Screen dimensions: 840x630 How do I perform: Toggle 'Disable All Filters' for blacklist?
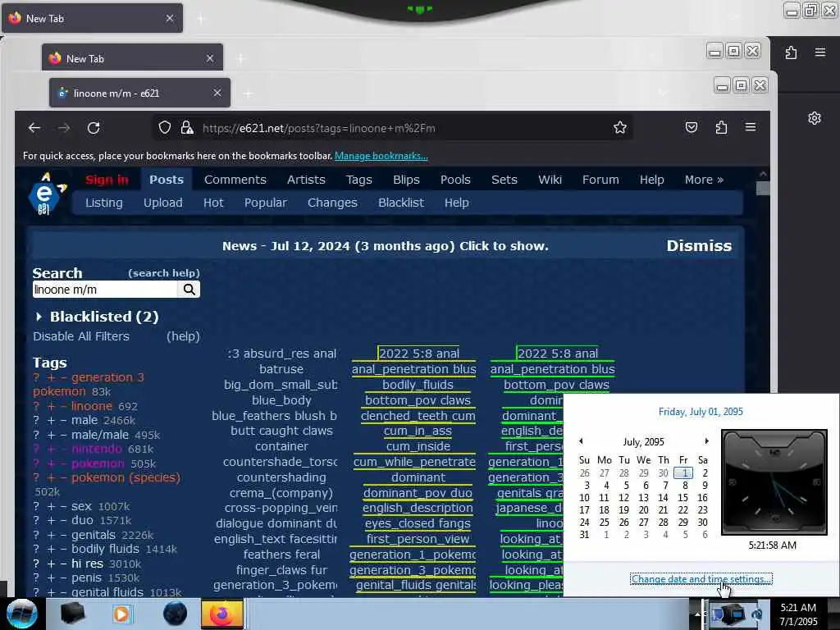click(81, 336)
